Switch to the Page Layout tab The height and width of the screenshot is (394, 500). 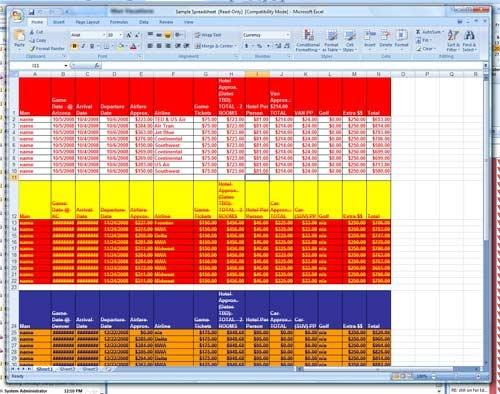[x=88, y=22]
